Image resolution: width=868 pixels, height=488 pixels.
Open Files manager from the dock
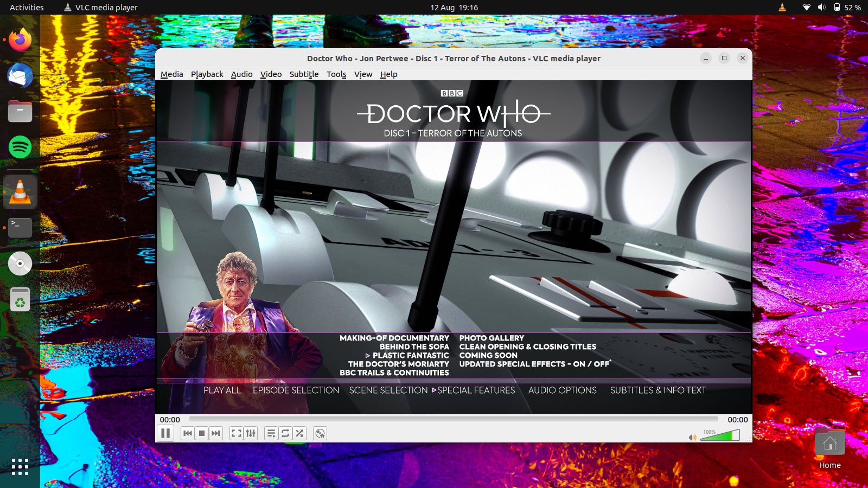coord(20,112)
